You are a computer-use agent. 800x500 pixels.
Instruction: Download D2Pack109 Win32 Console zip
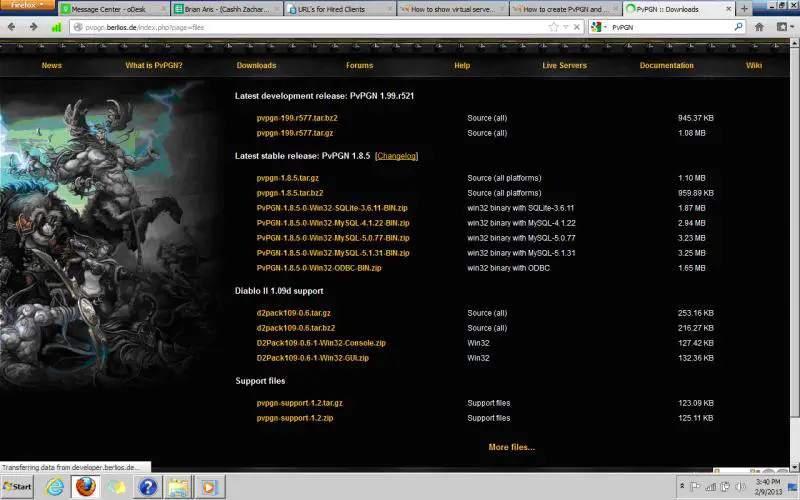pyautogui.click(x=321, y=343)
